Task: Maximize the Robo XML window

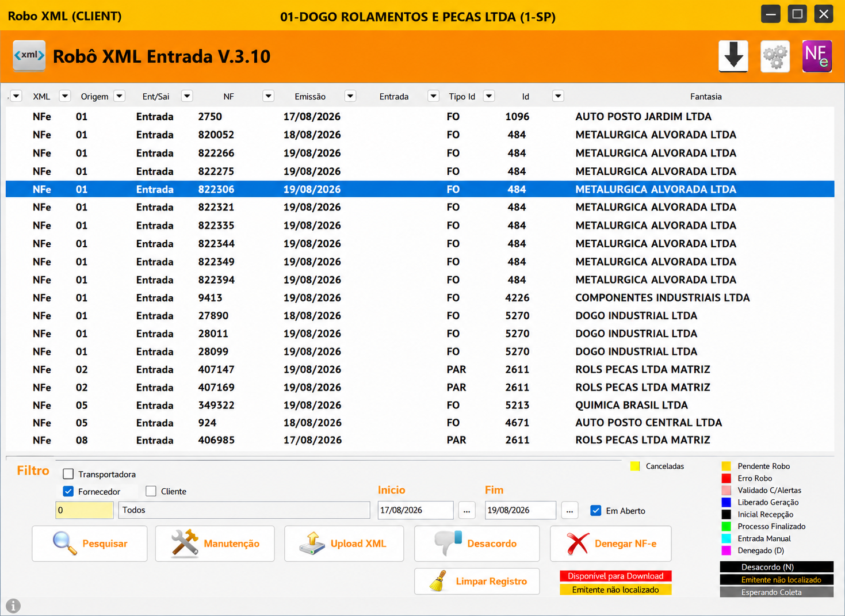Action: click(797, 14)
